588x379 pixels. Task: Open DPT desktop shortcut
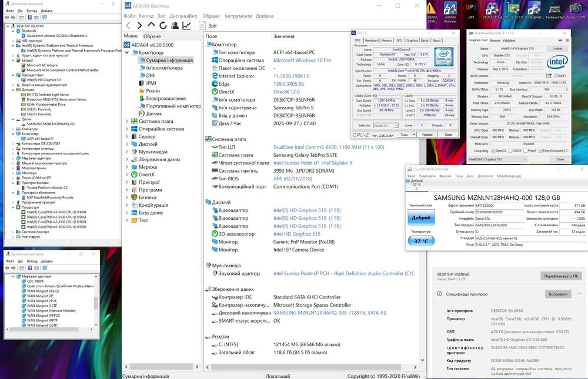(x=471, y=11)
